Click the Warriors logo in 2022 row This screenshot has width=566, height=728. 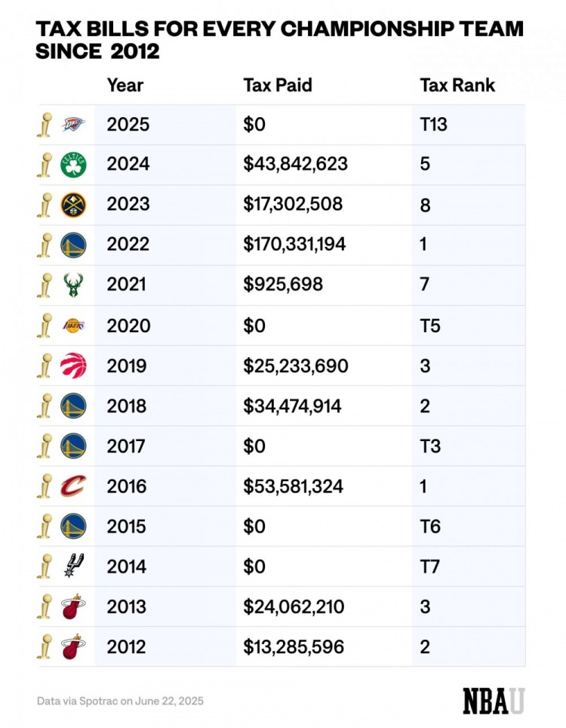73,244
